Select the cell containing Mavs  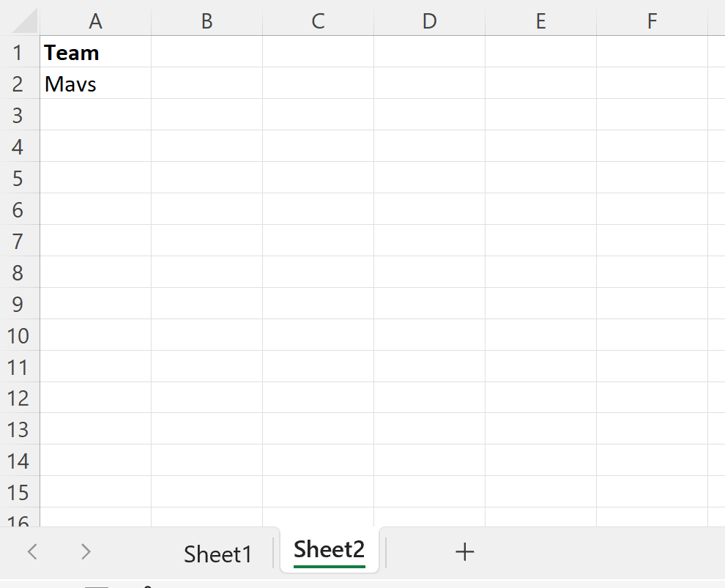coord(95,83)
